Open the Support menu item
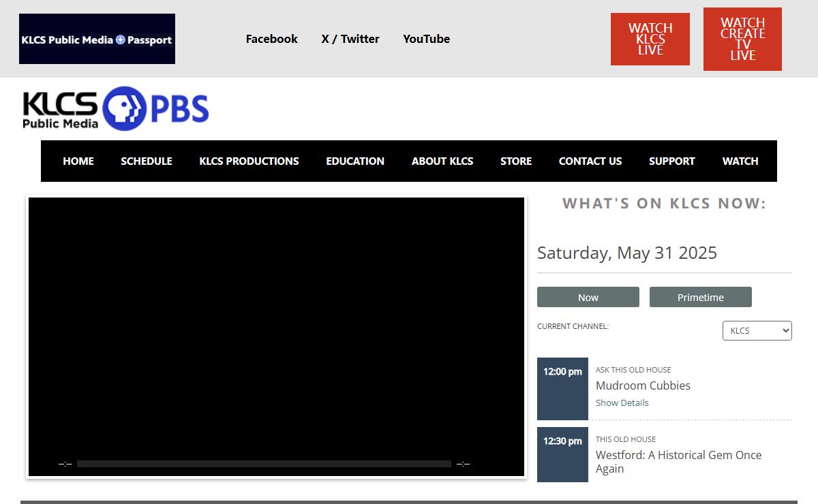 click(672, 161)
